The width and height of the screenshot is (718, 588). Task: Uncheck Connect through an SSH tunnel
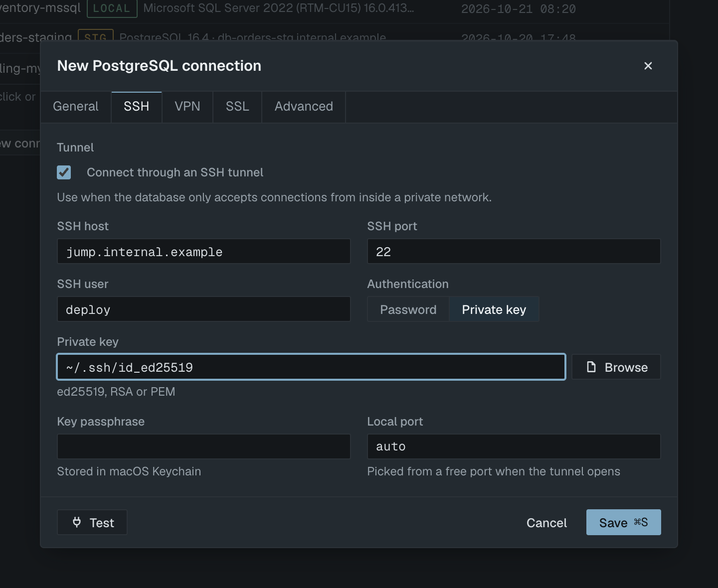pos(64,172)
